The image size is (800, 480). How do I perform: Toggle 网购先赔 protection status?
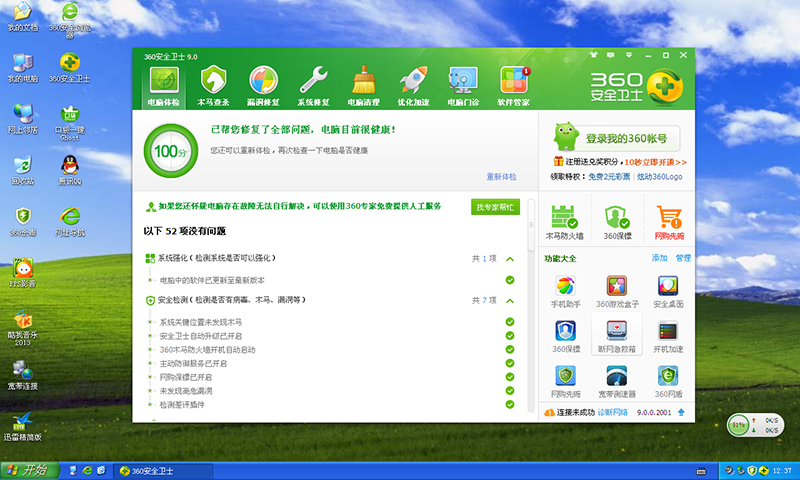pyautogui.click(x=668, y=222)
